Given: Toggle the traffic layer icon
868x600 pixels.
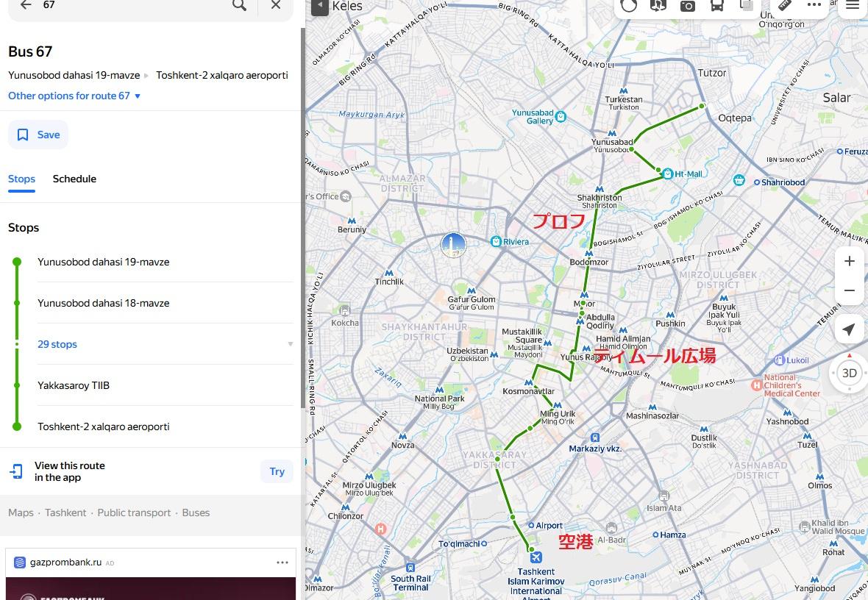Looking at the screenshot, I should pos(628,6).
